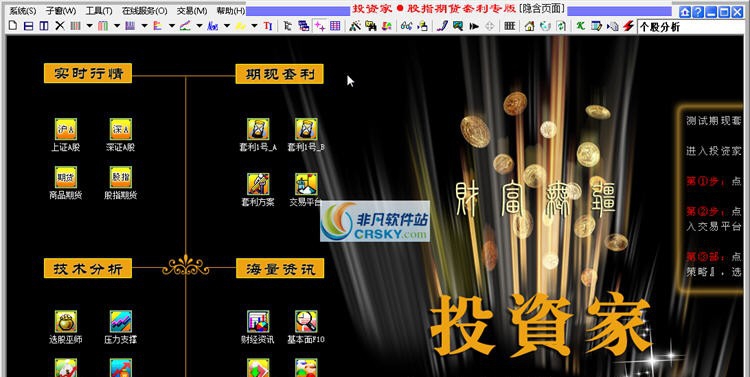Image resolution: width=750 pixels, height=377 pixels.
Task: Click the purple pen drawing toolbar icon
Action: click(442, 26)
